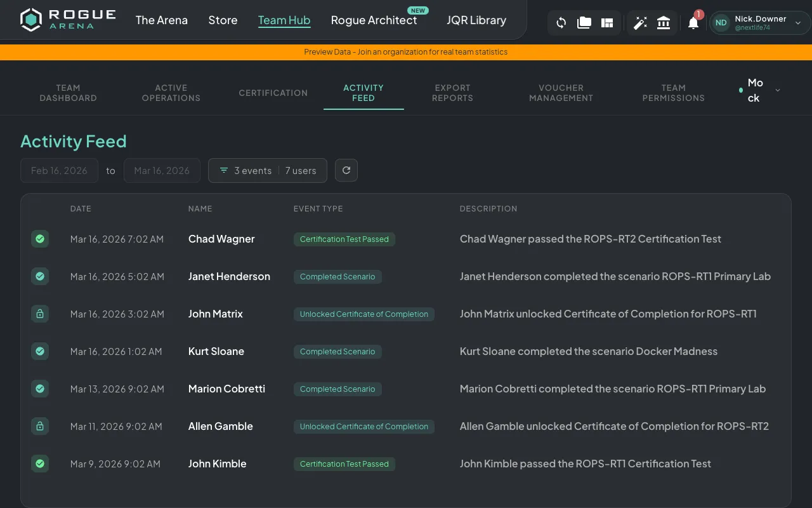The image size is (812, 508).
Task: Refresh the Activity Feed using the refresh icon
Action: point(346,170)
